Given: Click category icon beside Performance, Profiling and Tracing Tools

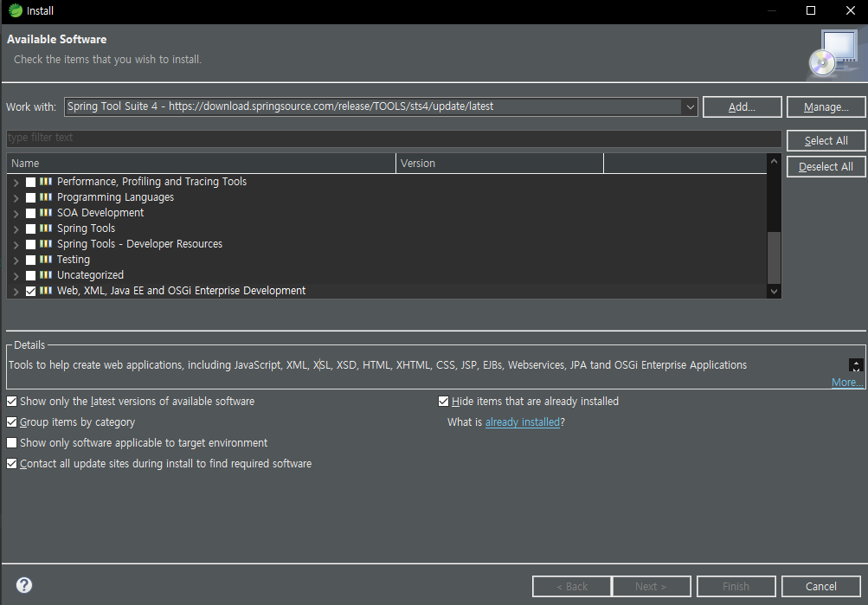Looking at the screenshot, I should (x=46, y=182).
